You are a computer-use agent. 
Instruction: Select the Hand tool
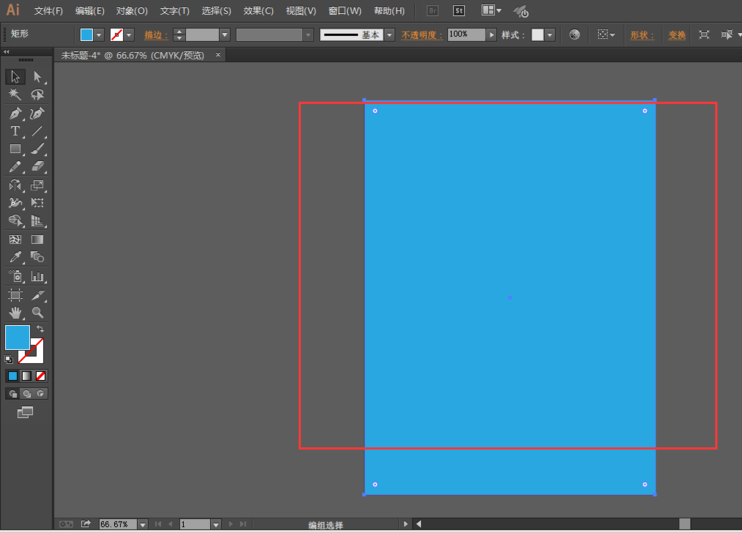click(15, 312)
